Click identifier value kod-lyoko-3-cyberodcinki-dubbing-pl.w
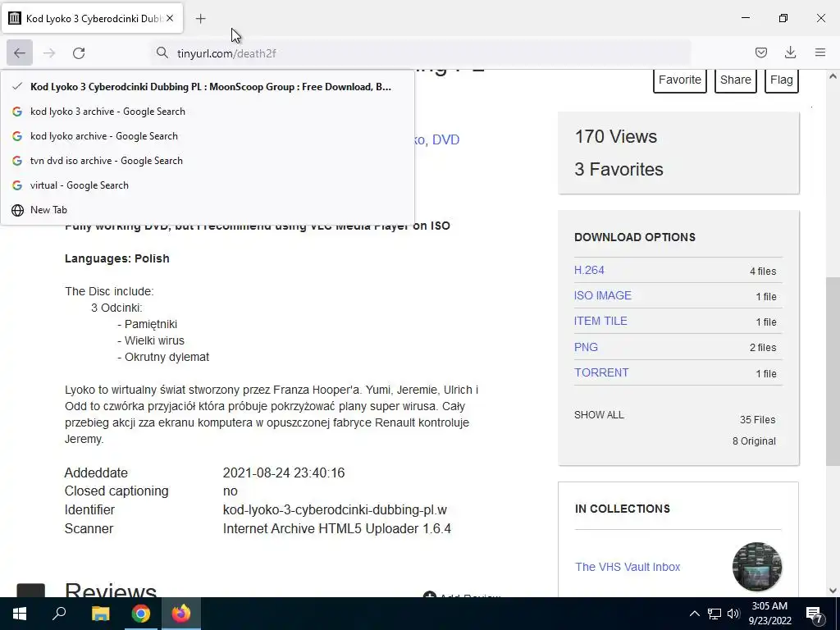The image size is (840, 630). pos(335,510)
